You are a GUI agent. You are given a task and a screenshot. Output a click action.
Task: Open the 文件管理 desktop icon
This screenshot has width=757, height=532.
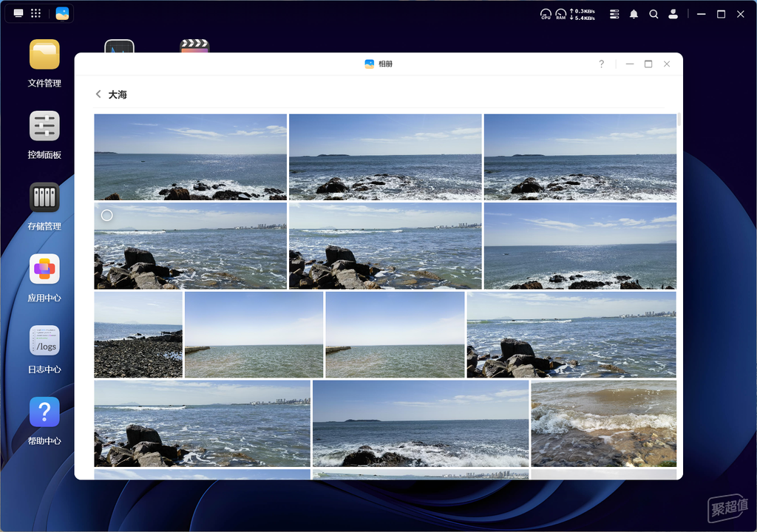coord(44,64)
